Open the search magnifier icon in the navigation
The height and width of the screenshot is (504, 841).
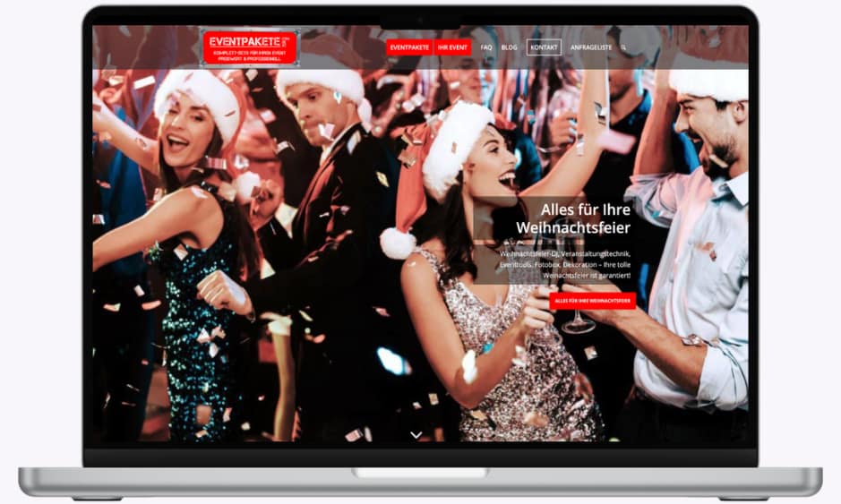[x=623, y=47]
